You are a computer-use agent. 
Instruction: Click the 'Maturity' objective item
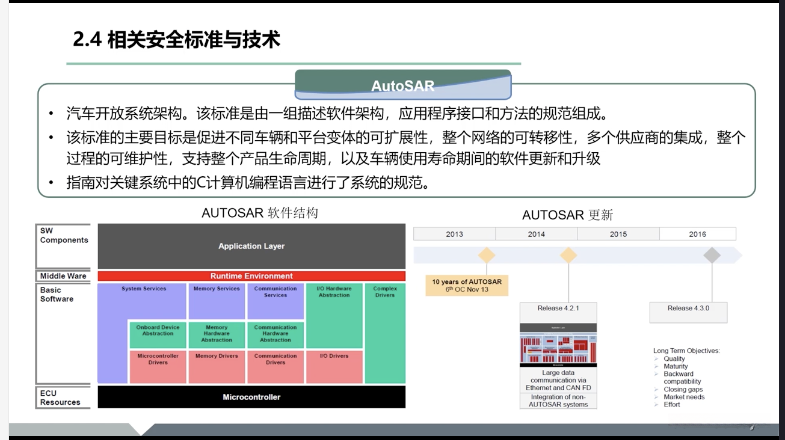tap(675, 366)
